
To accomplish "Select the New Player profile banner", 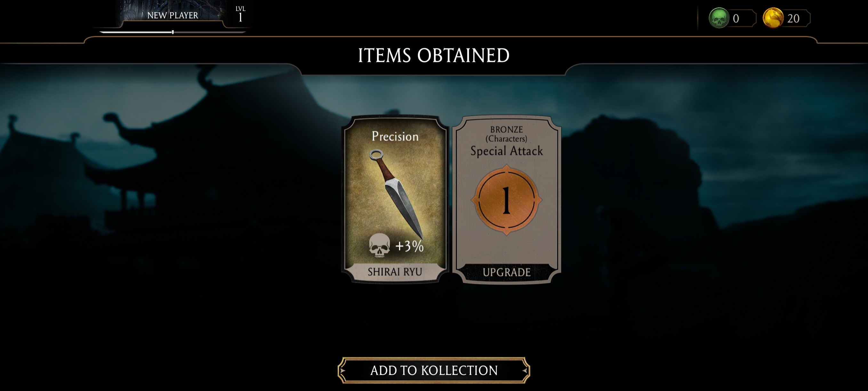I will [173, 15].
